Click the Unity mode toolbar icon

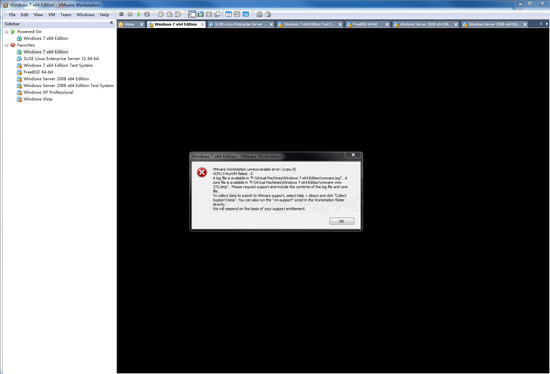coord(217,14)
